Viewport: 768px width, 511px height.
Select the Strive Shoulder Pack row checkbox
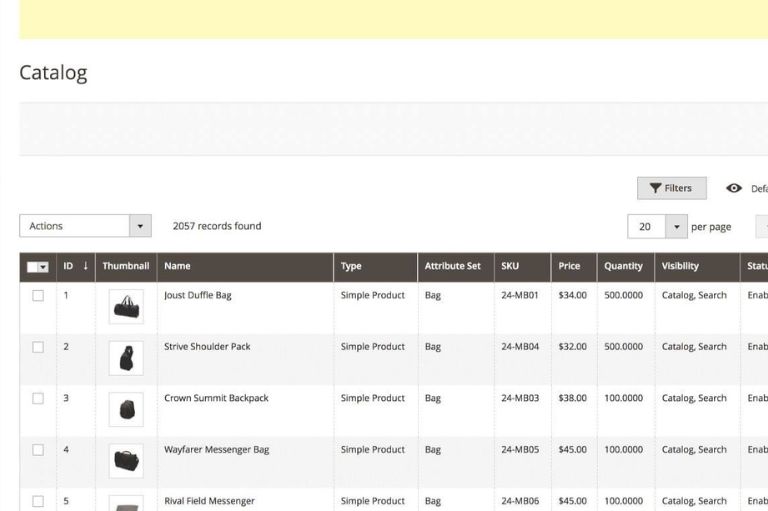pos(38,347)
